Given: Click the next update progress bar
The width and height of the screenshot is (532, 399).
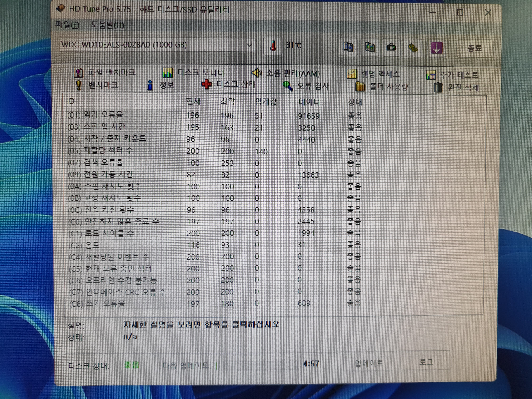Looking at the screenshot, I should click(256, 366).
